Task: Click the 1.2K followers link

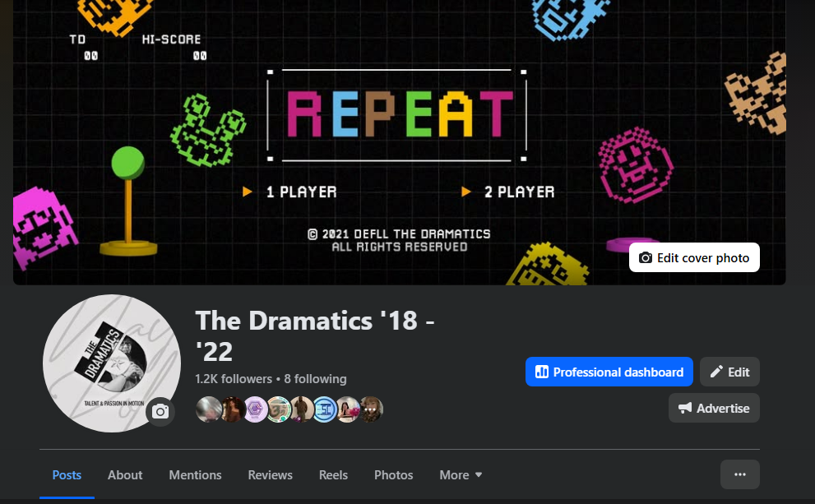Action: click(234, 379)
